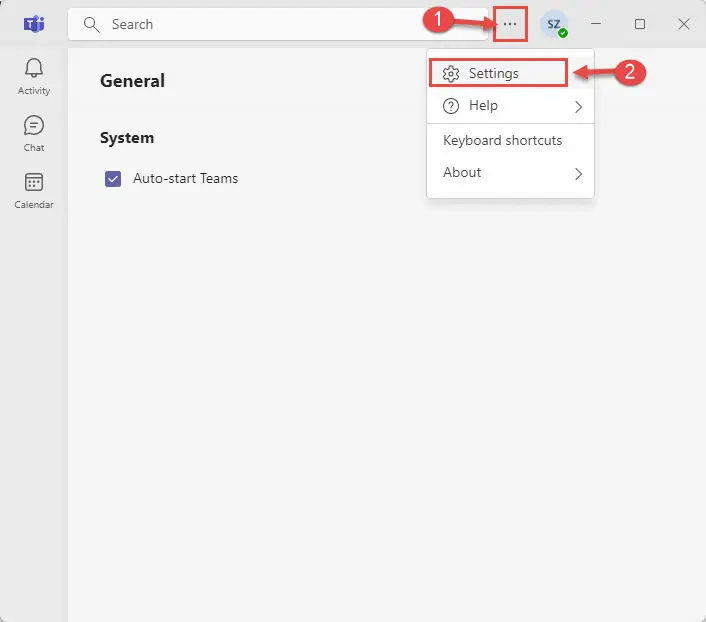Maximize the Teams window
Screen dimensions: 706x622
[x=640, y=24]
